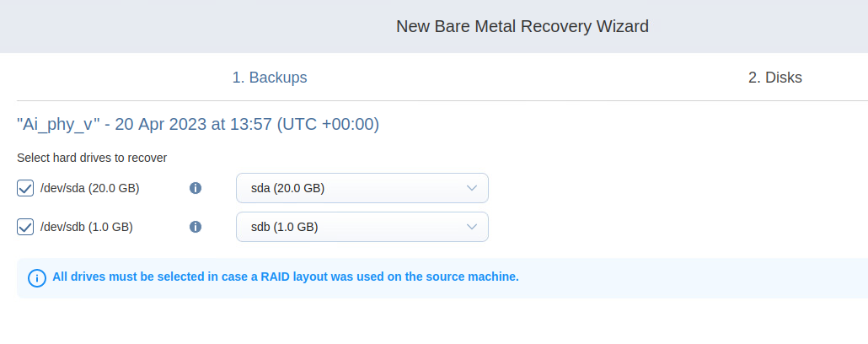The height and width of the screenshot is (344, 868).
Task: Uncheck the /dev/sda drive checkbox
Action: coord(25,188)
